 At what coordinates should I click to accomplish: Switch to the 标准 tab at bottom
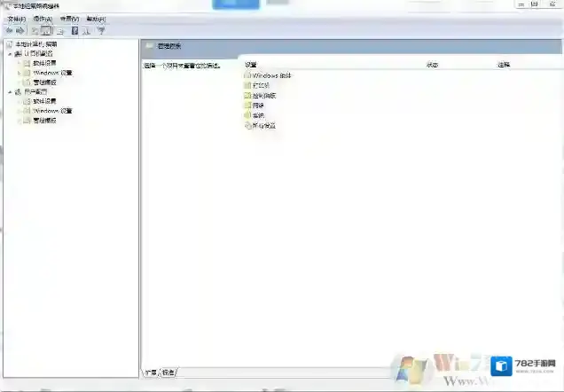(168, 372)
